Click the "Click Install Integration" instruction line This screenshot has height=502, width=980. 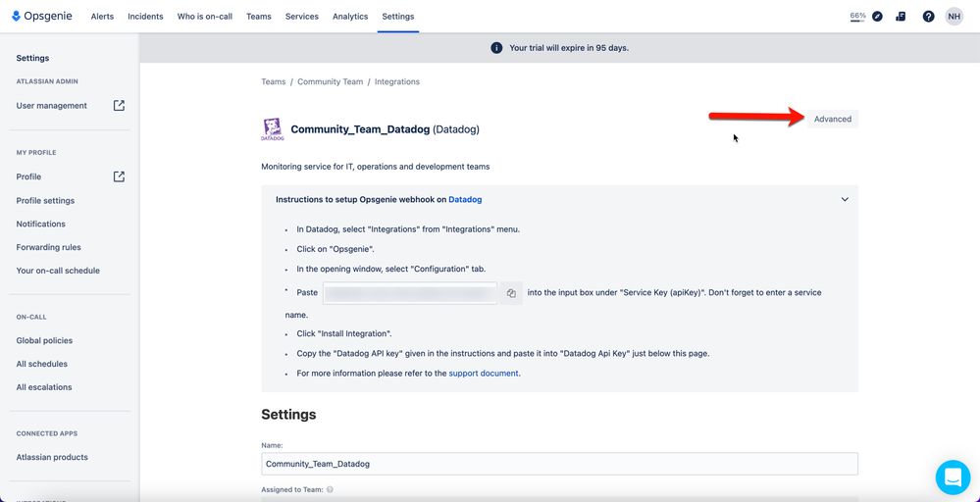344,333
